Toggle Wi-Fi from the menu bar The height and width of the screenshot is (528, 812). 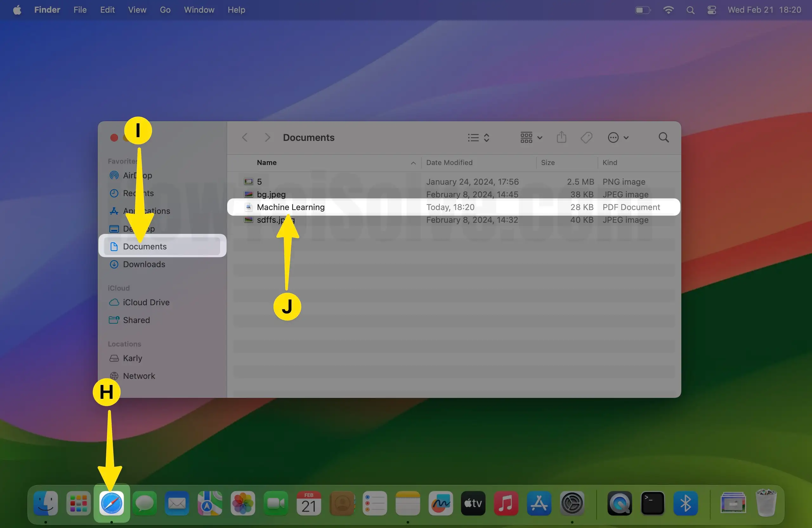(668, 10)
